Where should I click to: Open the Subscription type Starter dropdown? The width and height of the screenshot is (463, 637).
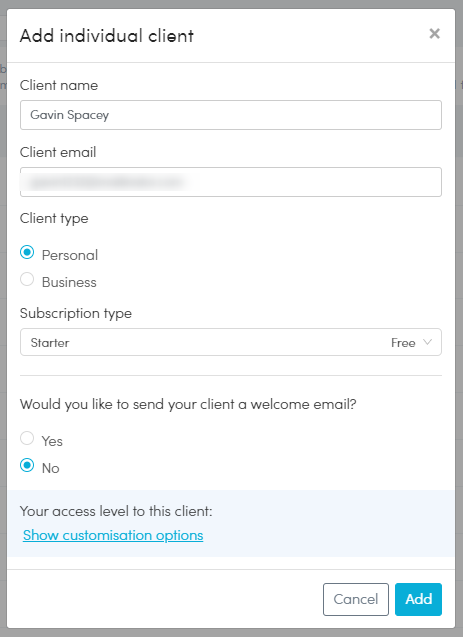pyautogui.click(x=231, y=342)
